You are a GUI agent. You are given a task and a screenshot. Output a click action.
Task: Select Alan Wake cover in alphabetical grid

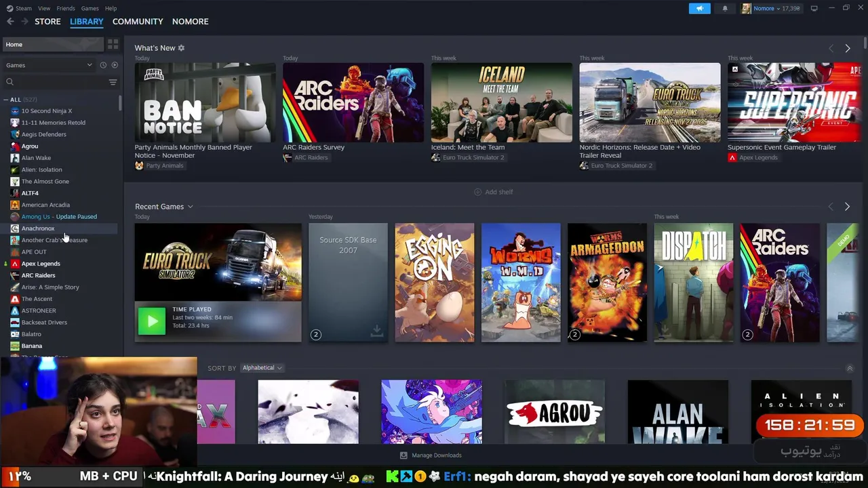click(678, 412)
